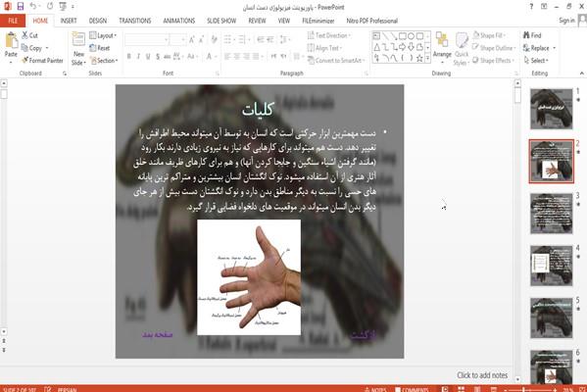The image size is (587, 392).
Task: Select the triangle shape in gallery
Action: point(376,47)
